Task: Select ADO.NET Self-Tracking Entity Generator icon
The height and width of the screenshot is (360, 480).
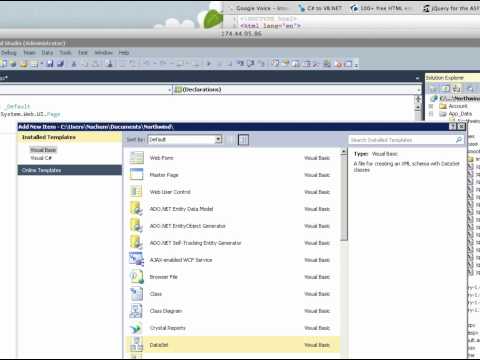Action: [x=136, y=243]
